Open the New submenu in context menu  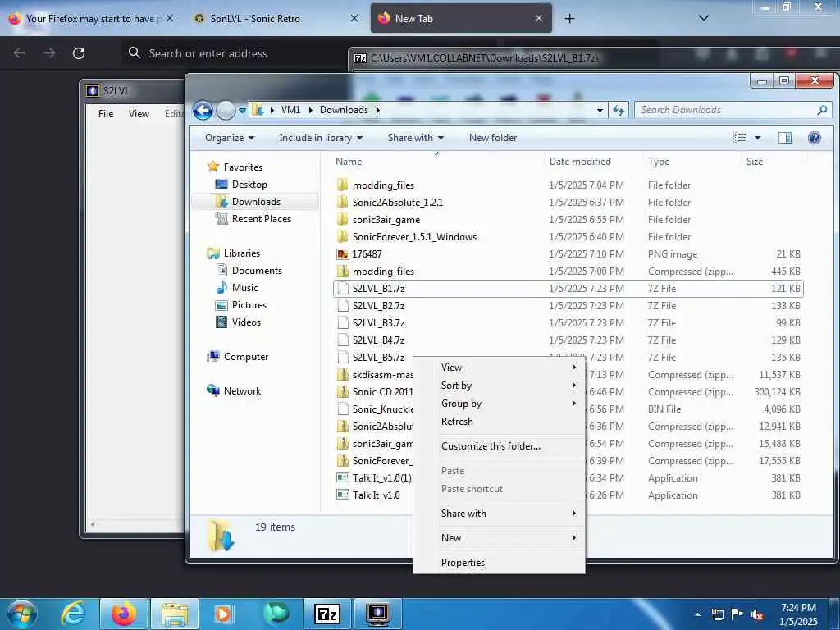(500, 538)
